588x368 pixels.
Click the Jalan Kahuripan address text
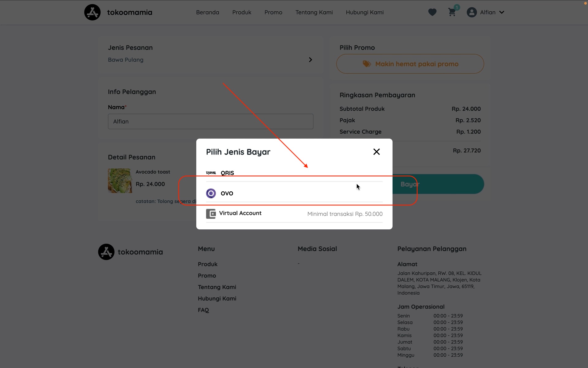439,283
